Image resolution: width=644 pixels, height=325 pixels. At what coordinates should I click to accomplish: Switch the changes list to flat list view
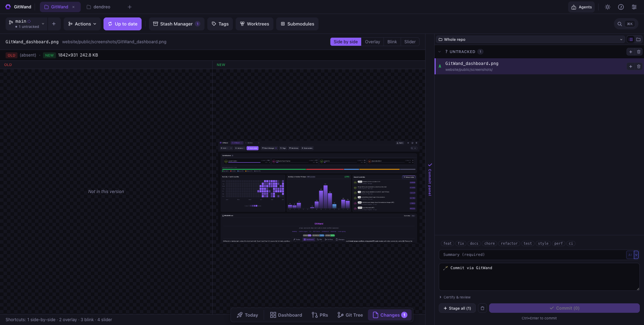631,39
